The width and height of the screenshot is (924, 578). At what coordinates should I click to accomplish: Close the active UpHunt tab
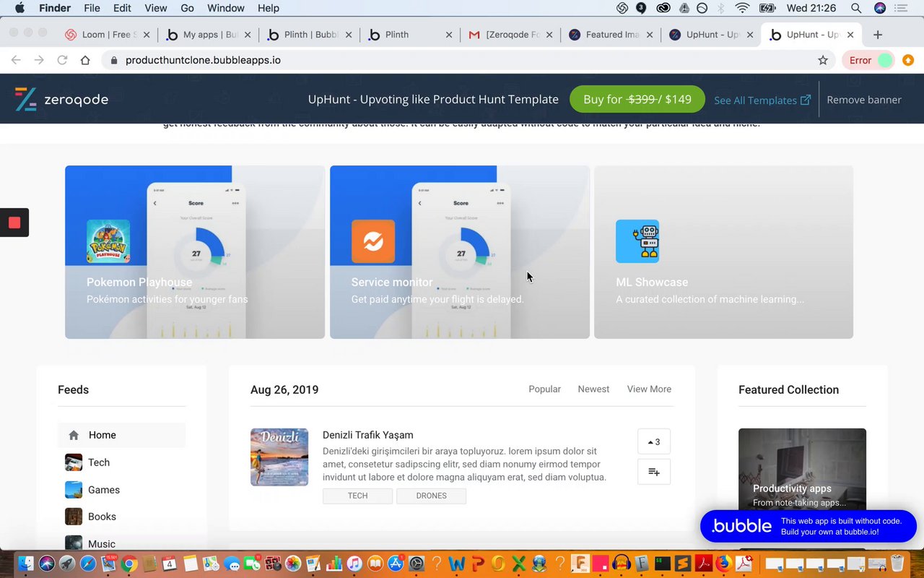(850, 35)
